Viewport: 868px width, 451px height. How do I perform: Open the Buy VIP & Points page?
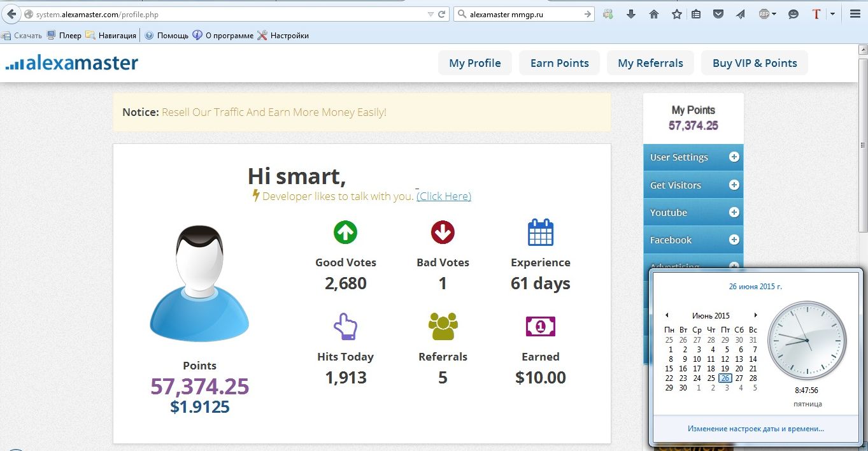coord(754,63)
